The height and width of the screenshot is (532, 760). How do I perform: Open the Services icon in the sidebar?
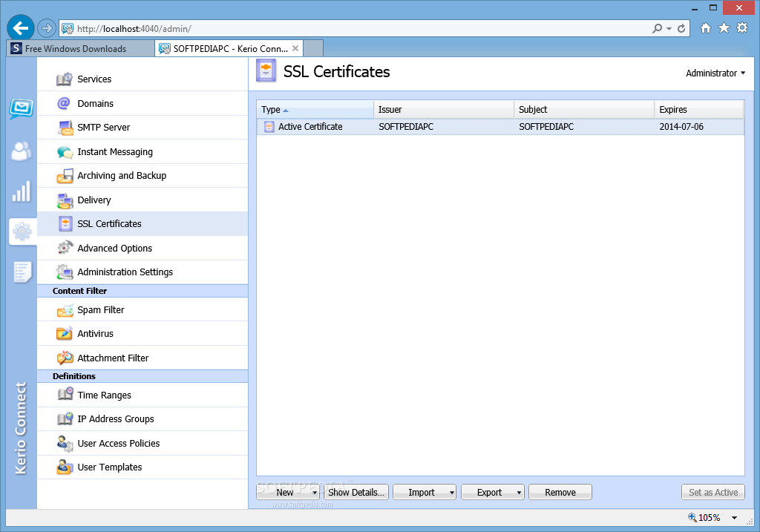point(65,79)
